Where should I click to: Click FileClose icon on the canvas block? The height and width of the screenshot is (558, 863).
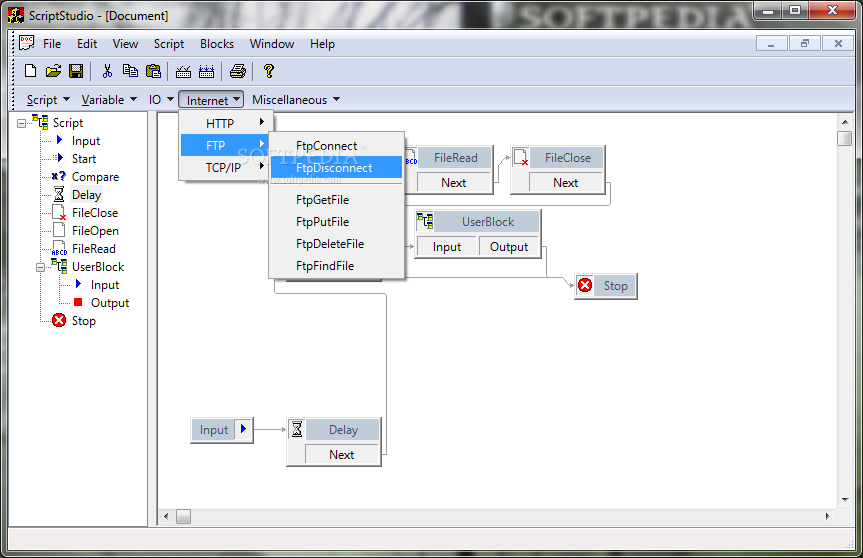tap(521, 157)
